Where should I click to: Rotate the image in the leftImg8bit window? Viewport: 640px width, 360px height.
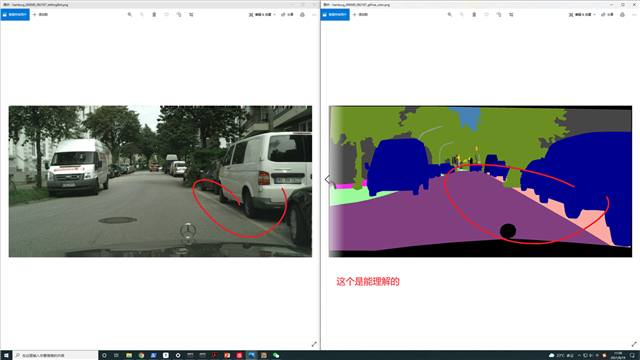pos(179,15)
